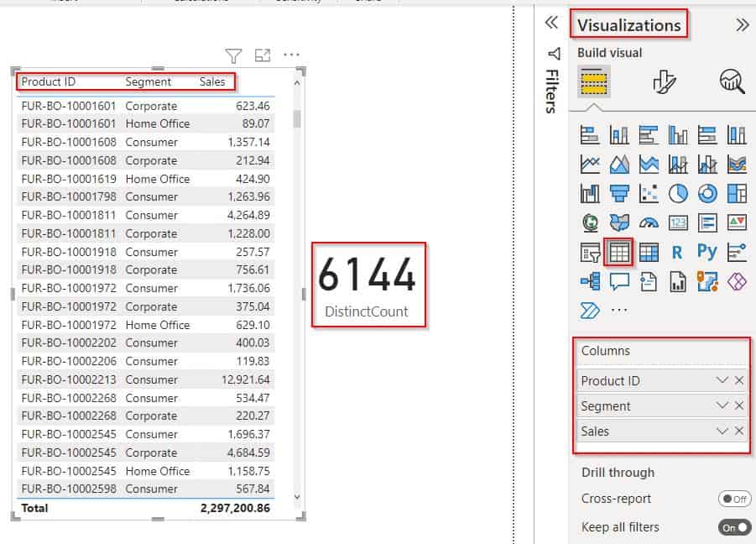Sort table by Segment column header

pos(148,81)
